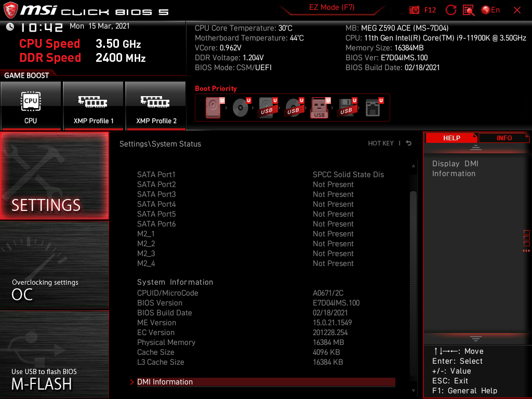Switch to EZ Mode (F7)
This screenshot has height=399, width=532.
(x=331, y=7)
